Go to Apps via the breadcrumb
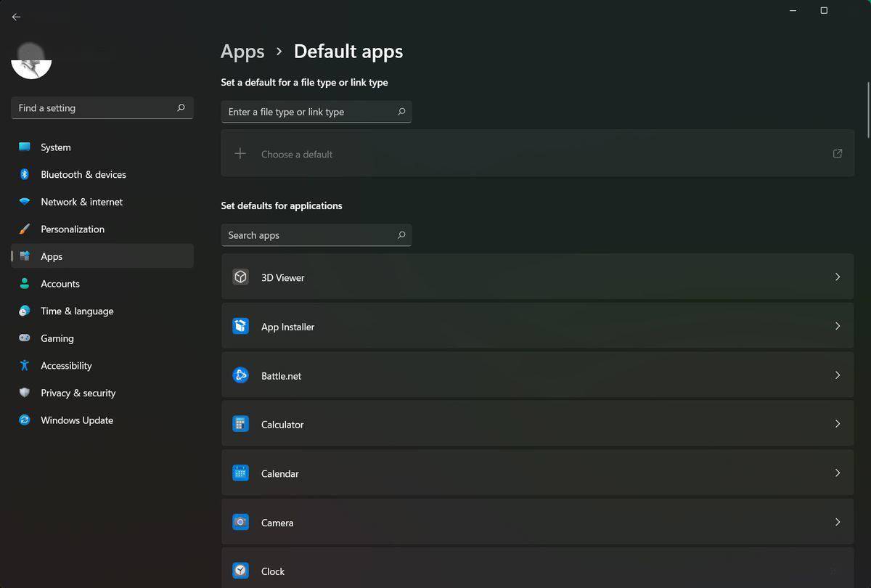Screen dimensions: 871x588 tap(242, 51)
